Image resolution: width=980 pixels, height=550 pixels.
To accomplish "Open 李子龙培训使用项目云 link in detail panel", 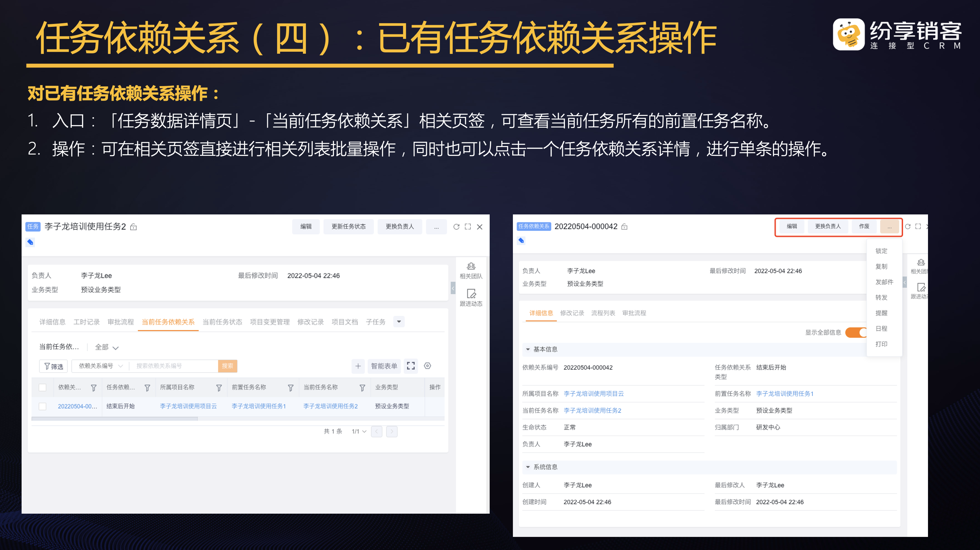I will [x=594, y=394].
